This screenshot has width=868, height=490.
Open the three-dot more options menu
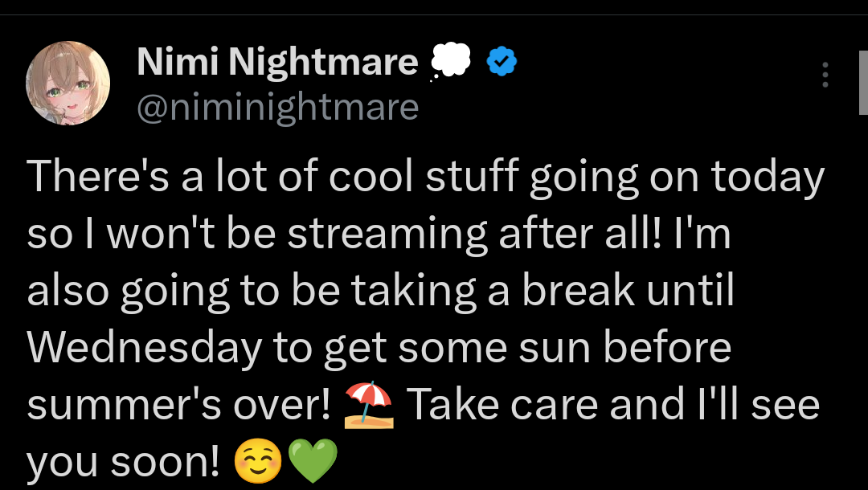825,75
